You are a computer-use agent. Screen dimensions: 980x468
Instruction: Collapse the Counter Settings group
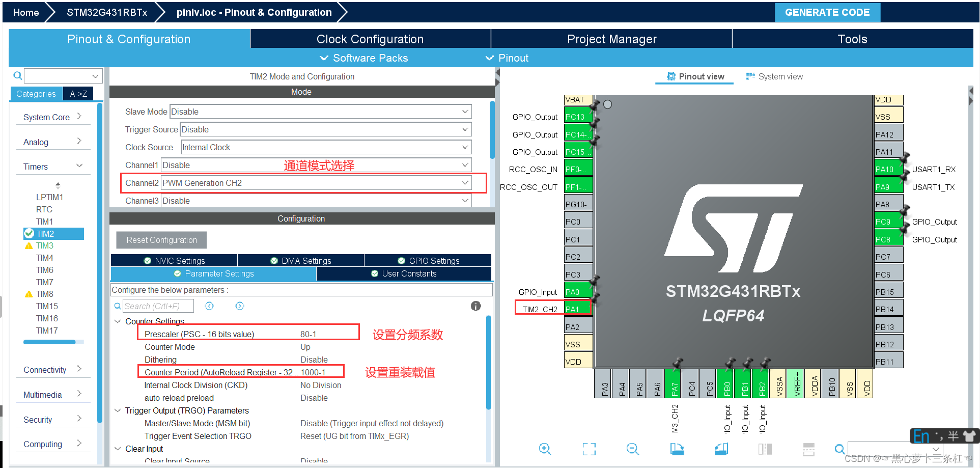point(118,321)
